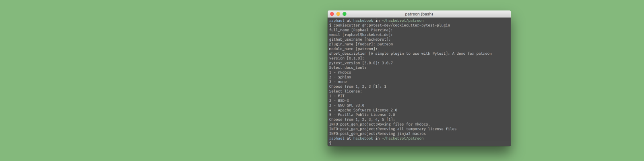The width and height of the screenshot is (644, 161).
Task: Click the github_username prompt line
Action: tap(360, 39)
